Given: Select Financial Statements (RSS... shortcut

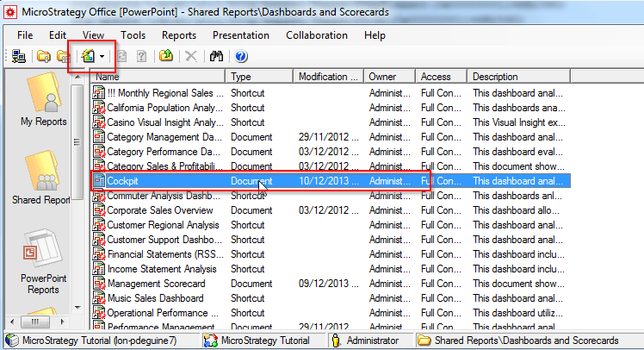Looking at the screenshot, I should point(331,254).
